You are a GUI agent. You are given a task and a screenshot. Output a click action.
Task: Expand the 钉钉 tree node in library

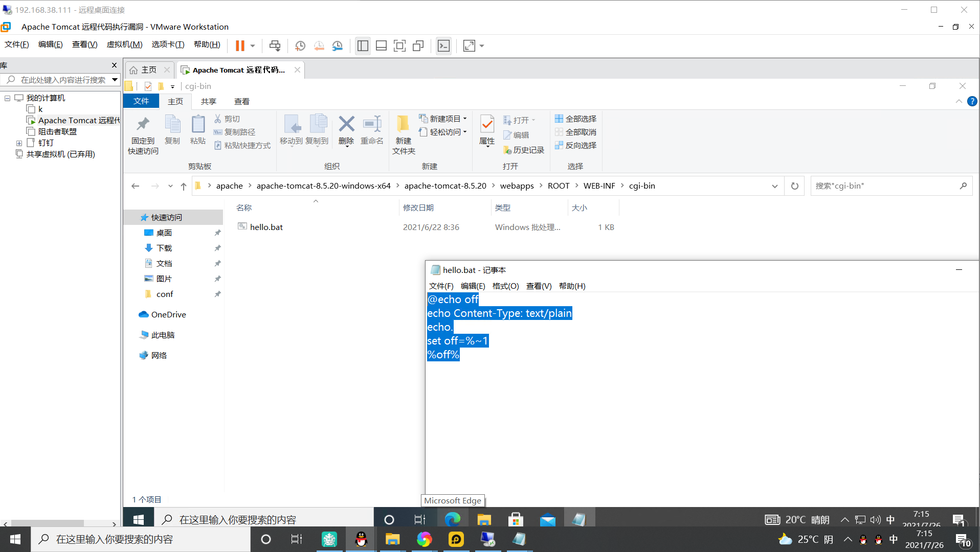(x=19, y=143)
